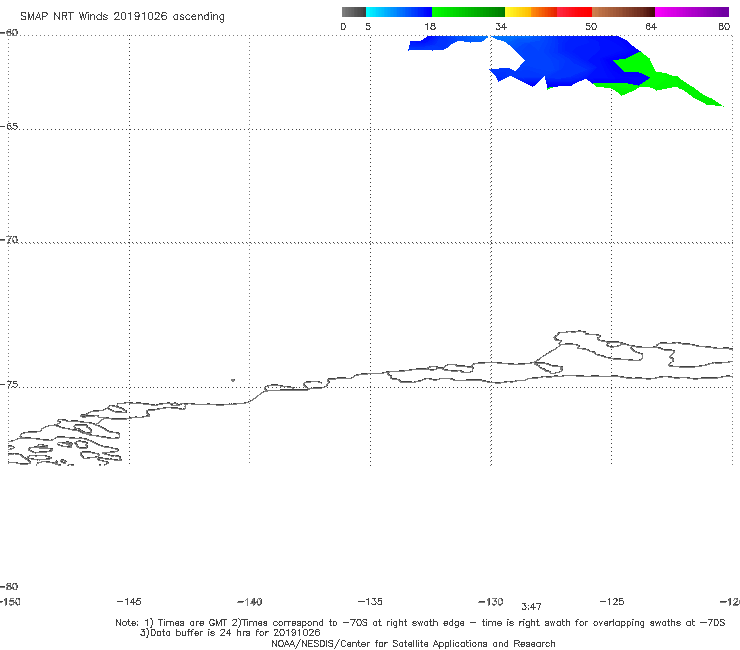Screen dimensions: 740x650
Task: Click the latitude label '-65'
Action: click(9, 126)
